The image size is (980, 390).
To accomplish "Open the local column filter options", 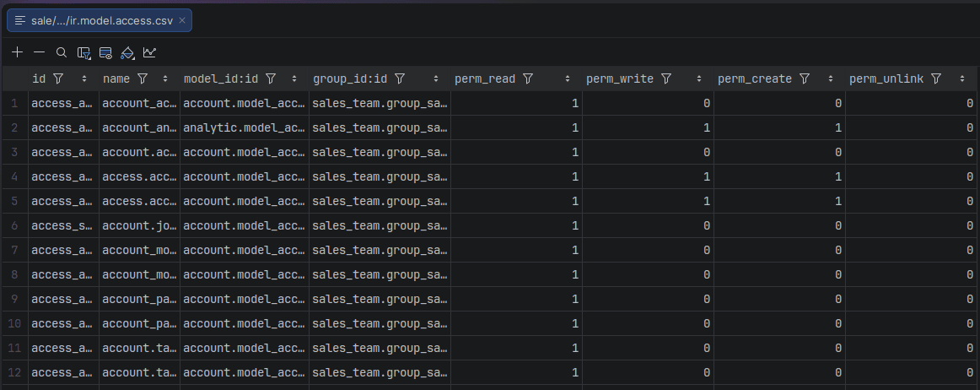I will 83,52.
